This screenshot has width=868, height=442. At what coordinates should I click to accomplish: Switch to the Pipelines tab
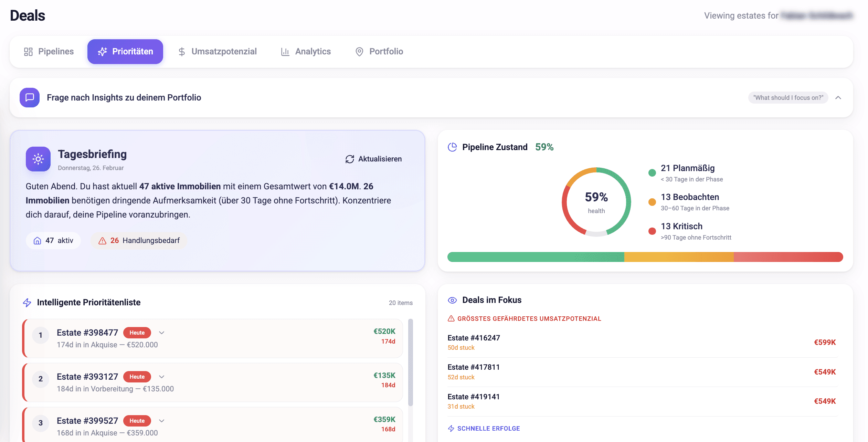click(x=49, y=52)
